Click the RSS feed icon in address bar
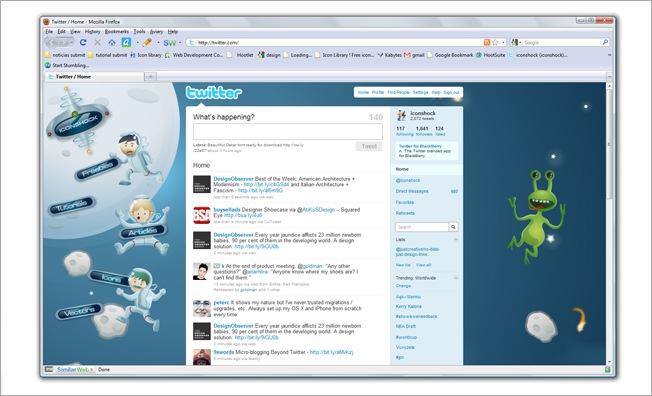 click(x=487, y=42)
